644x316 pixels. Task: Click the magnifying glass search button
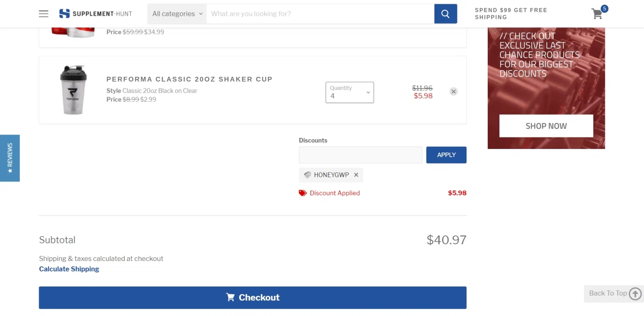coord(445,14)
